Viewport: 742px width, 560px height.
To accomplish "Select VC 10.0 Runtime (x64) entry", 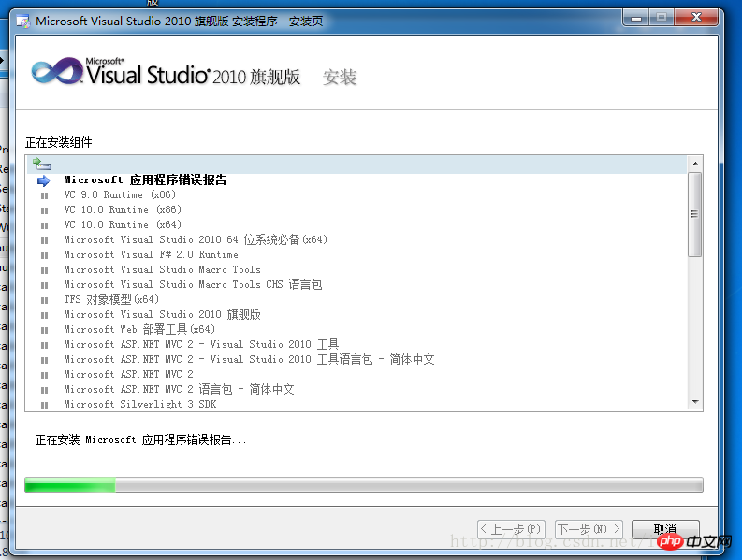I will tap(123, 224).
